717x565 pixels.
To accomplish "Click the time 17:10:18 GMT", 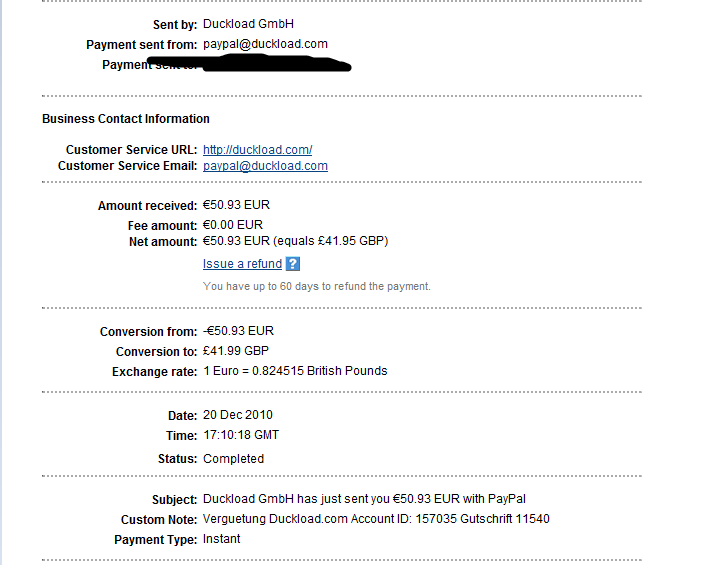I will [241, 435].
